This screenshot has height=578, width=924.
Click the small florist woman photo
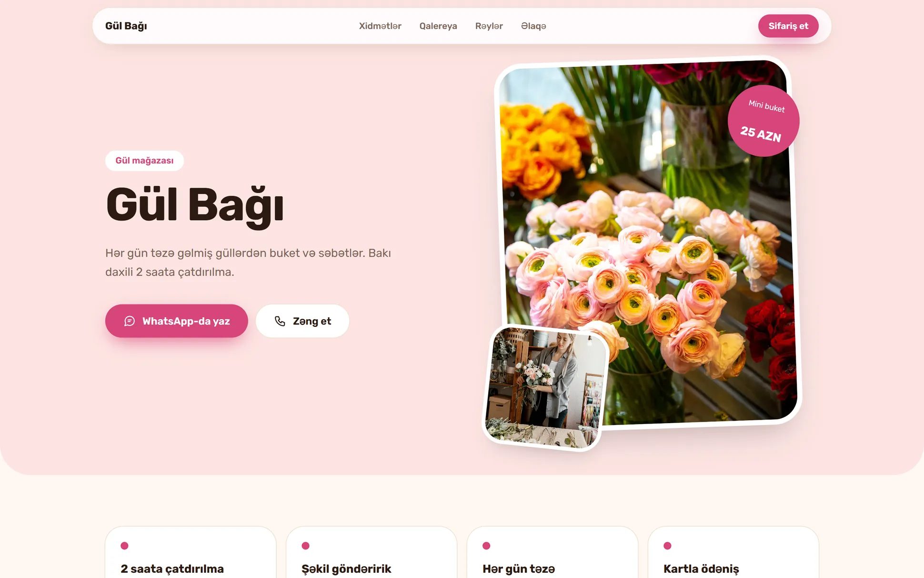pyautogui.click(x=545, y=388)
